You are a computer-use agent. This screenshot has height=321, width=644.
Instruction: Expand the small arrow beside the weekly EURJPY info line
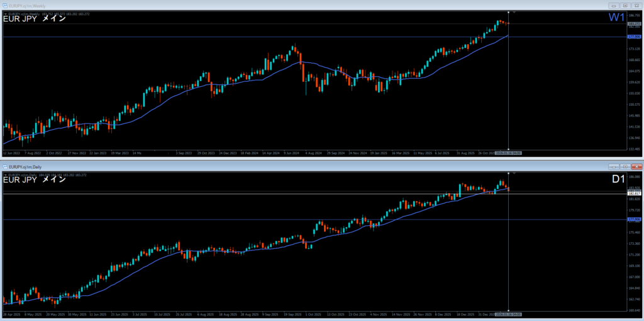(x=6, y=13)
